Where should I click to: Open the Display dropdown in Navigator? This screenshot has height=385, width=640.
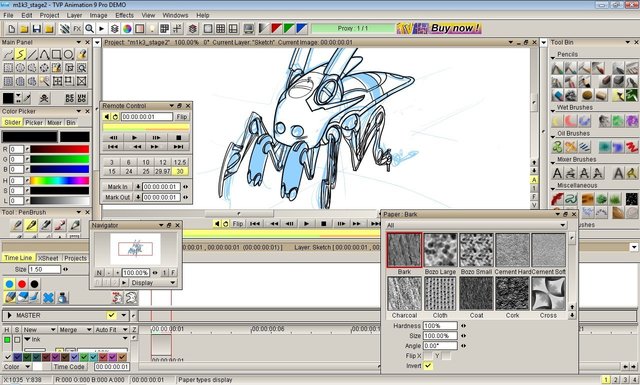153,283
